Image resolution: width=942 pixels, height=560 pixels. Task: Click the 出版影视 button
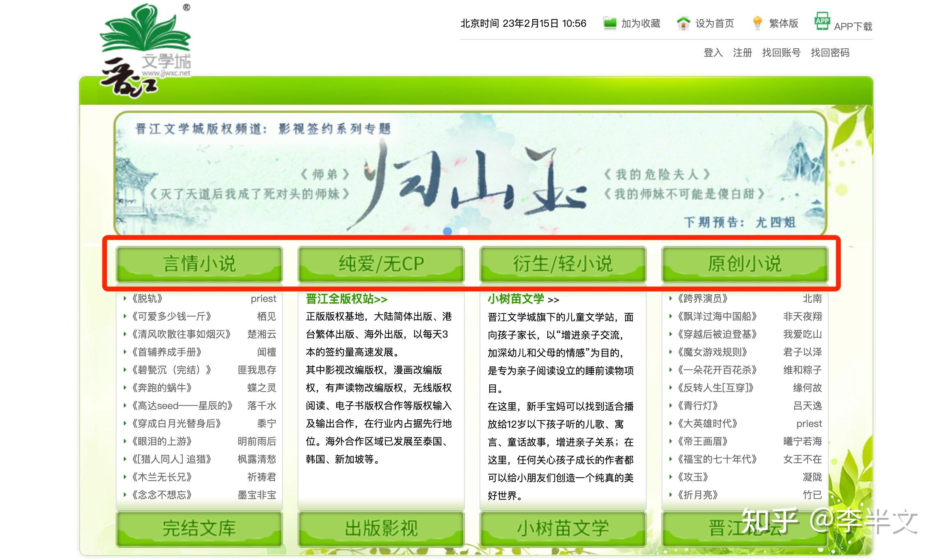tap(381, 528)
